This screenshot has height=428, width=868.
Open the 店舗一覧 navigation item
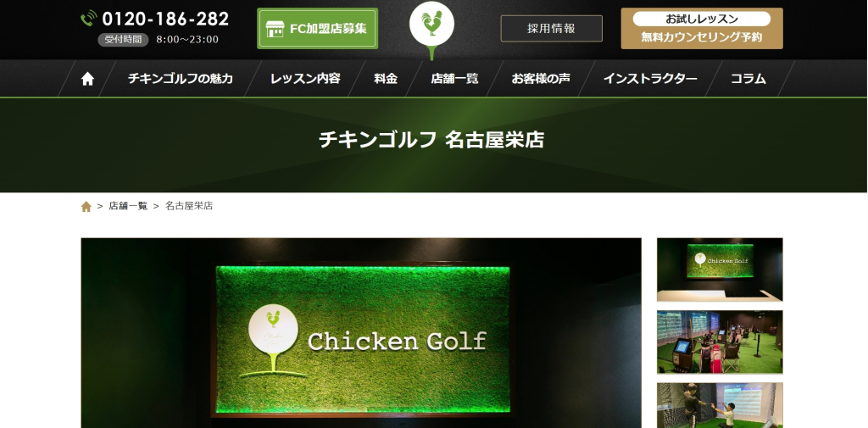454,79
